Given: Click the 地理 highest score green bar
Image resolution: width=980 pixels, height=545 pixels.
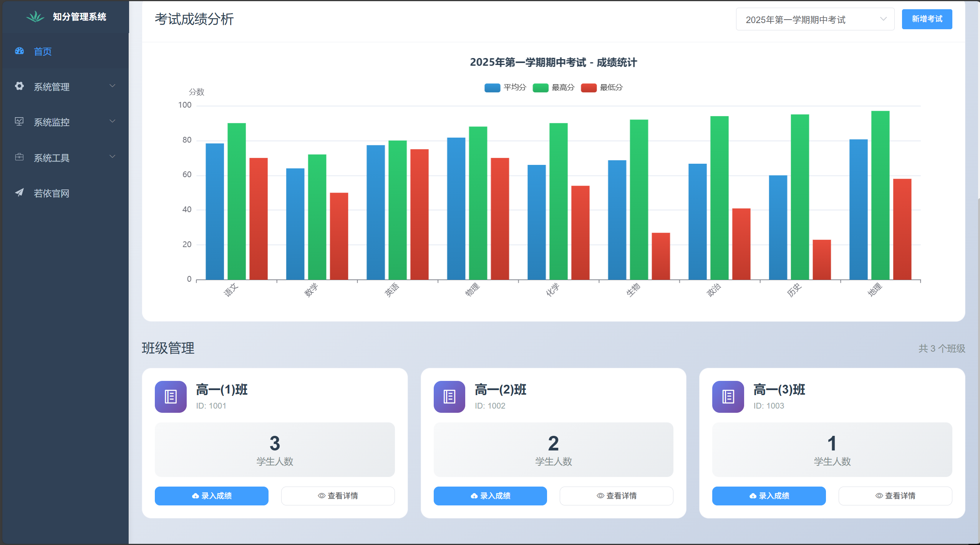Looking at the screenshot, I should [x=880, y=195].
